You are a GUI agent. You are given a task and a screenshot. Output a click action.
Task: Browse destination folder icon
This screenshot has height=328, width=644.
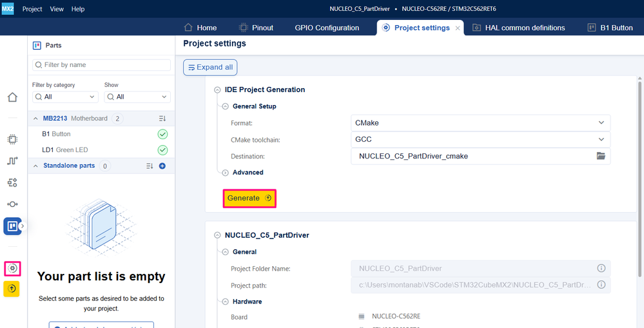601,156
